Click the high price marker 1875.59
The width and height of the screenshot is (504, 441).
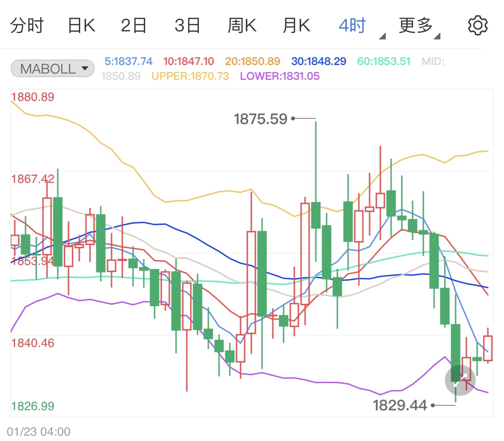pos(260,119)
